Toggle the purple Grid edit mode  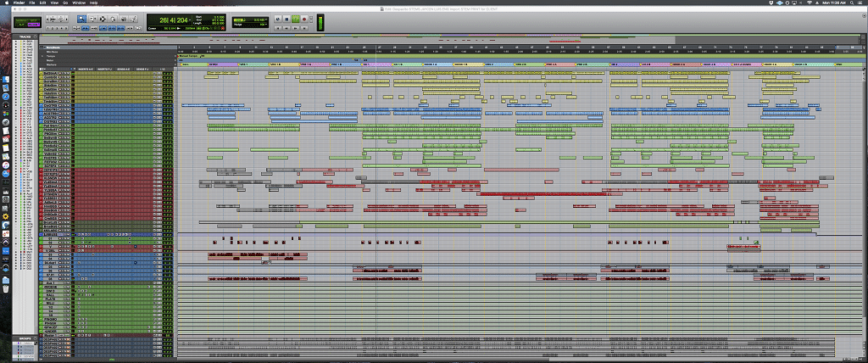34,25
